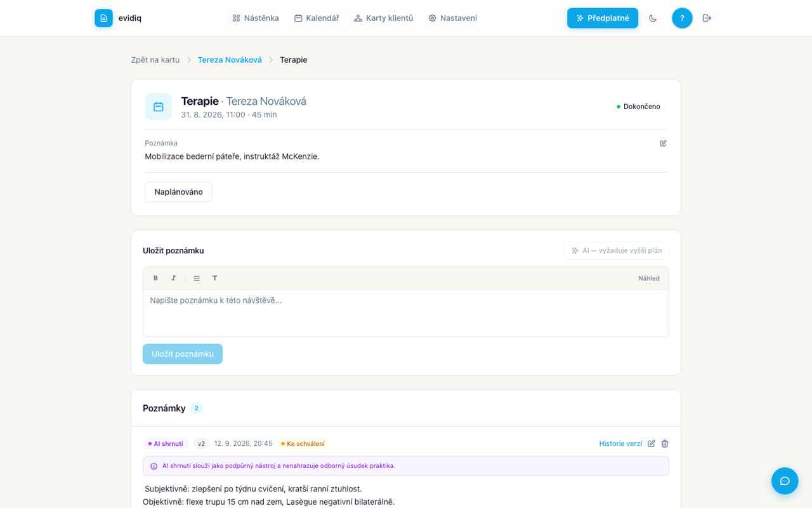Apply italic formatting in the note editor
The width and height of the screenshot is (812, 508).
click(x=173, y=278)
